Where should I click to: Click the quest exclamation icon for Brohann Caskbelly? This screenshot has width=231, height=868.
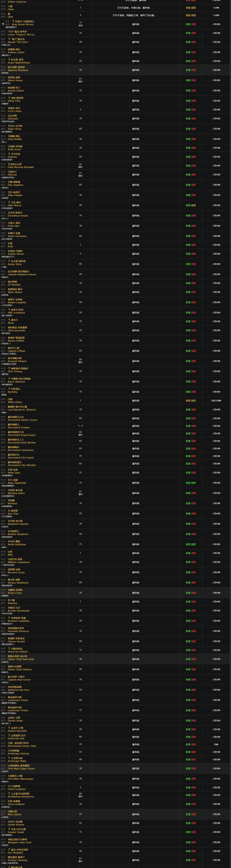[9, 618]
